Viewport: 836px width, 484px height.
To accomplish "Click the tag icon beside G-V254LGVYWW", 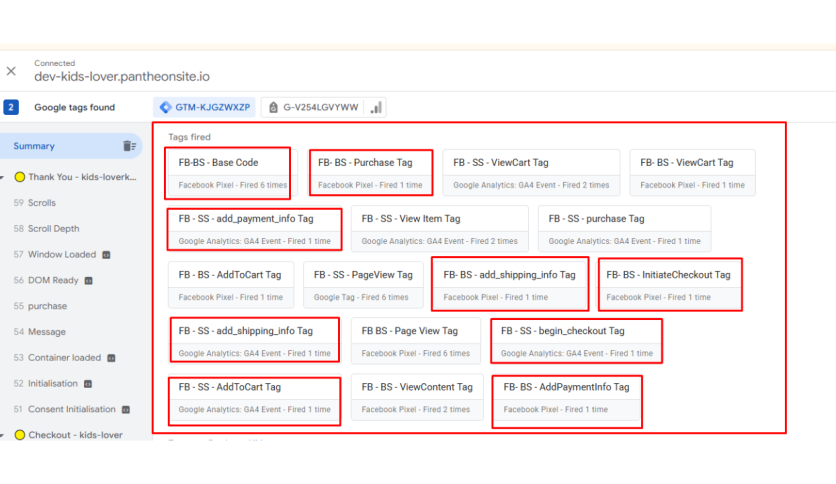I will (x=273, y=107).
